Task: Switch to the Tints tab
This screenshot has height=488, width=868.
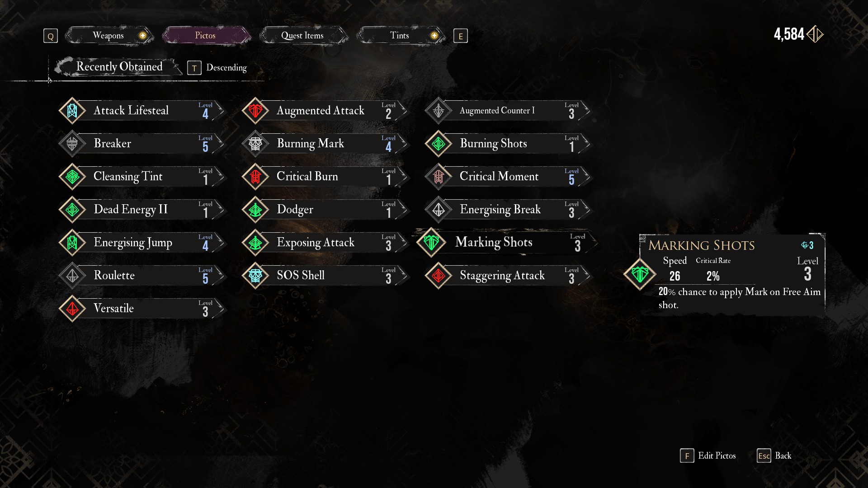Action: click(400, 35)
